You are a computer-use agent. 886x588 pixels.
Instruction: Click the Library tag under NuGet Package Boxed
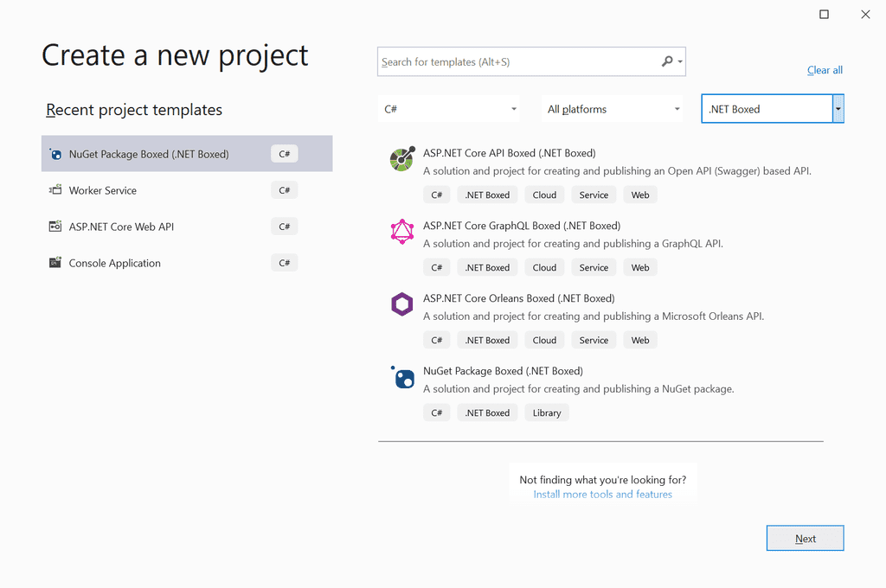tap(547, 412)
